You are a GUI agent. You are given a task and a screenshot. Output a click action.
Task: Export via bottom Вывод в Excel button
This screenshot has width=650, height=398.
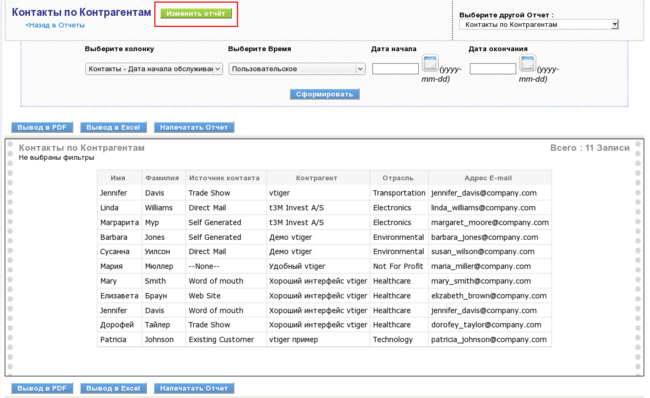point(113,388)
